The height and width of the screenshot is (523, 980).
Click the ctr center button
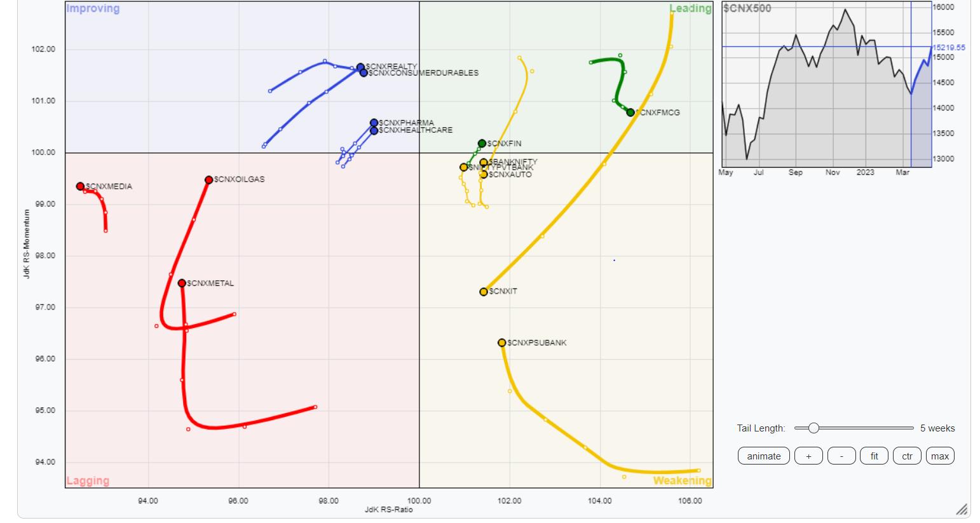[907, 456]
